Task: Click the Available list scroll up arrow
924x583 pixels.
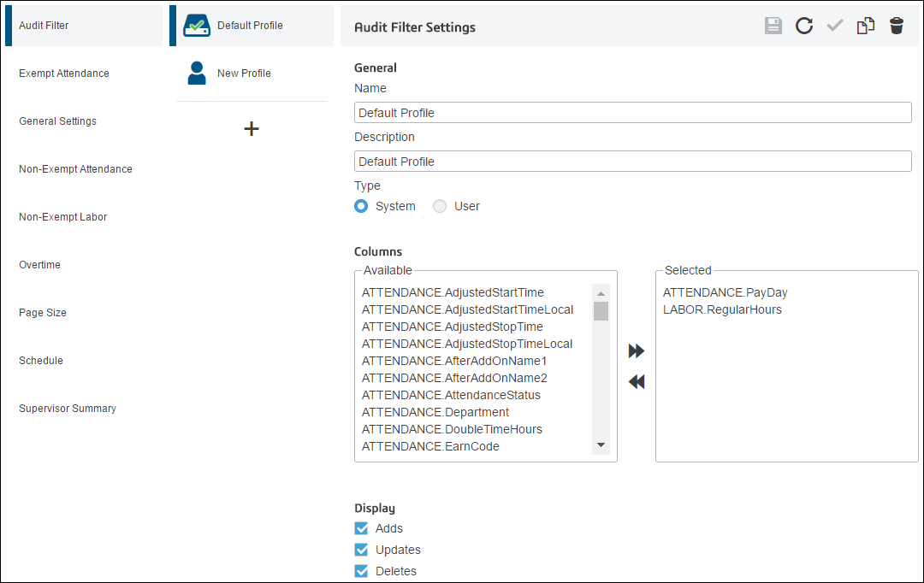Action: tap(601, 293)
